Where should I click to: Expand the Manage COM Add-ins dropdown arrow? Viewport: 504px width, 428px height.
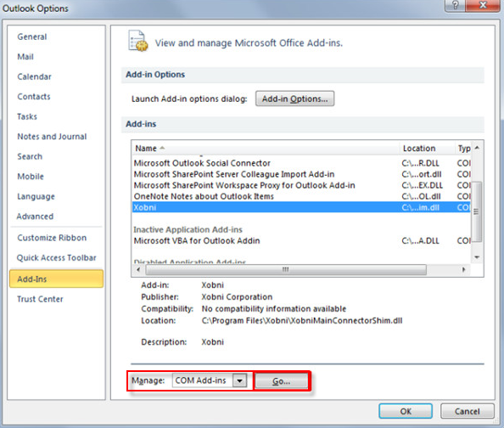click(240, 380)
